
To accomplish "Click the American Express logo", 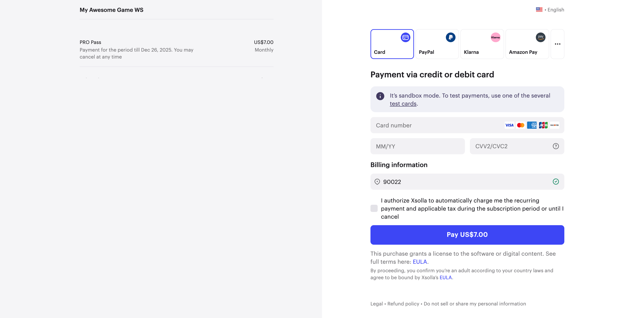I will pyautogui.click(x=532, y=125).
